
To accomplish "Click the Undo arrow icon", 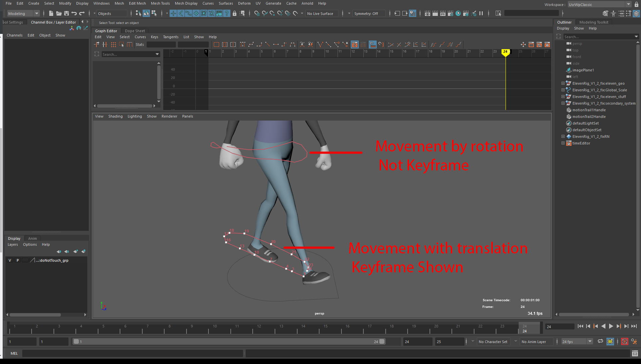I will pos(74,13).
